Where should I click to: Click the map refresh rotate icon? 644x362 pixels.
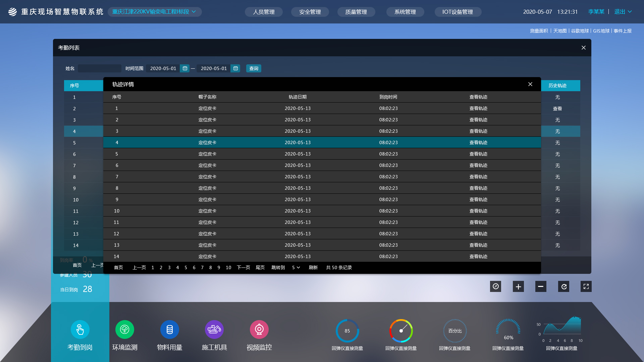(563, 287)
